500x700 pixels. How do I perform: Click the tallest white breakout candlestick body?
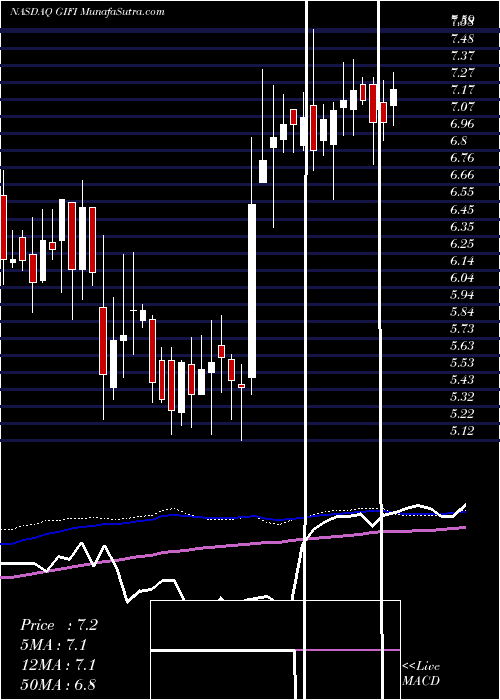click(x=252, y=291)
